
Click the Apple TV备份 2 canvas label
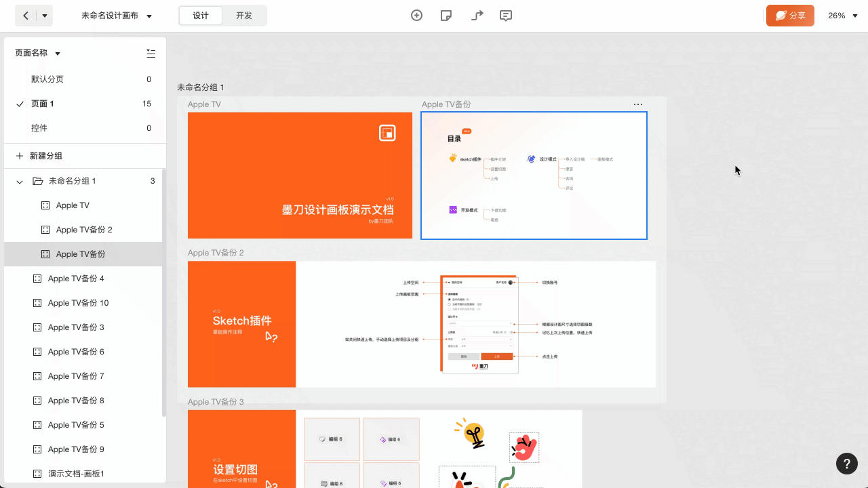click(x=216, y=253)
